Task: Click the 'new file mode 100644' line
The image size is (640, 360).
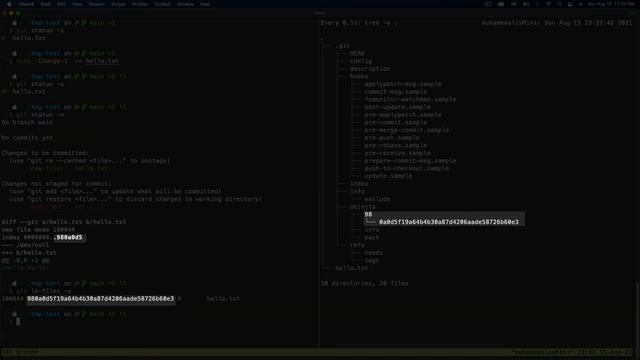Action: click(x=38, y=230)
